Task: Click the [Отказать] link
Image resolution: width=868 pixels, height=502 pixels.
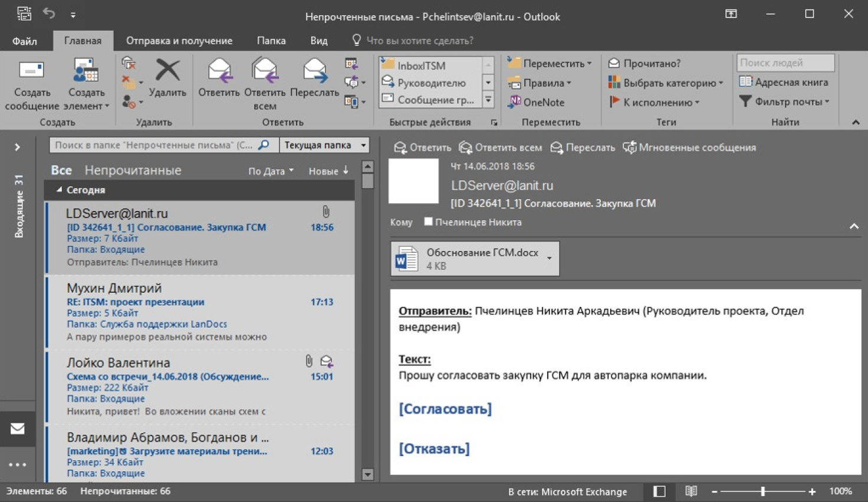Action: [x=434, y=448]
